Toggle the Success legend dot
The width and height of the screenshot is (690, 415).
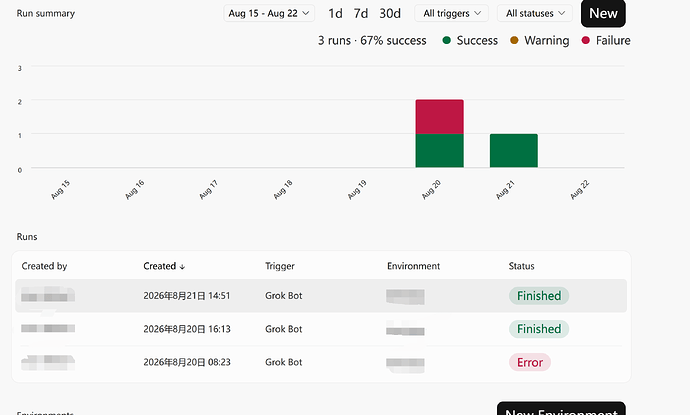point(447,40)
